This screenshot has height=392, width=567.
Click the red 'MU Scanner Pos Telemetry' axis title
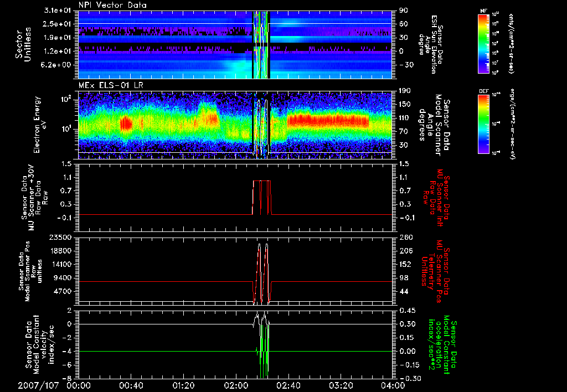436,271
